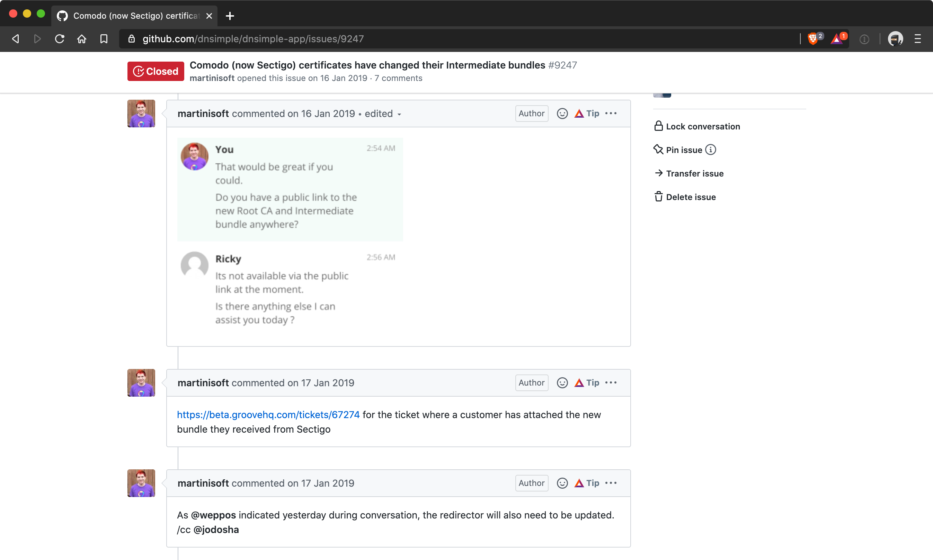Click the lock icon beside Lock conversation
This screenshot has height=560, width=933.
tap(658, 126)
